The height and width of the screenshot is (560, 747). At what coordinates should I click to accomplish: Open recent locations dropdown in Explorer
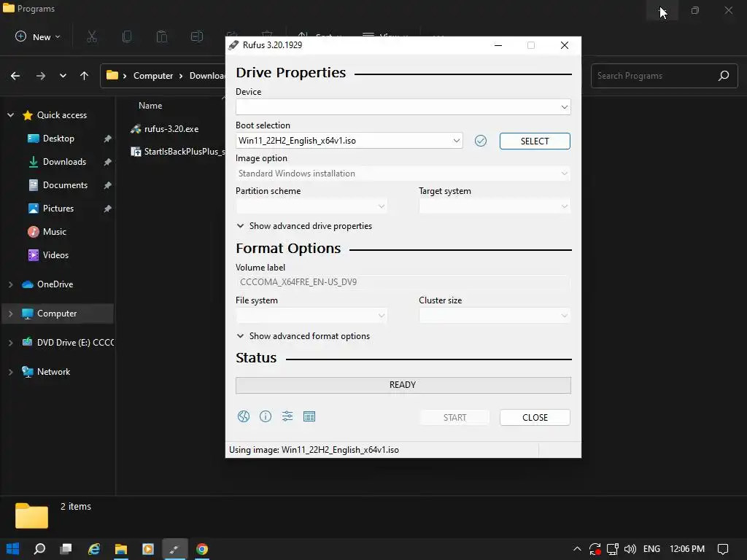(63, 76)
